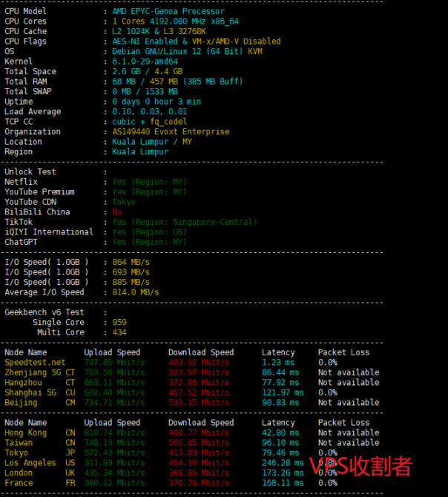
Task: Click the AMD EPYC-Genoa Processor text
Action: (x=168, y=11)
